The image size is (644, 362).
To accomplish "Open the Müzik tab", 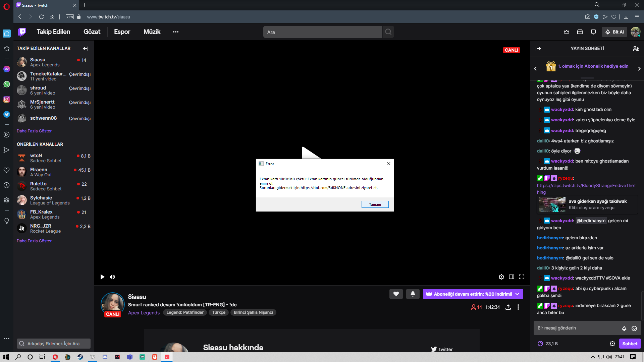I will pos(152,32).
